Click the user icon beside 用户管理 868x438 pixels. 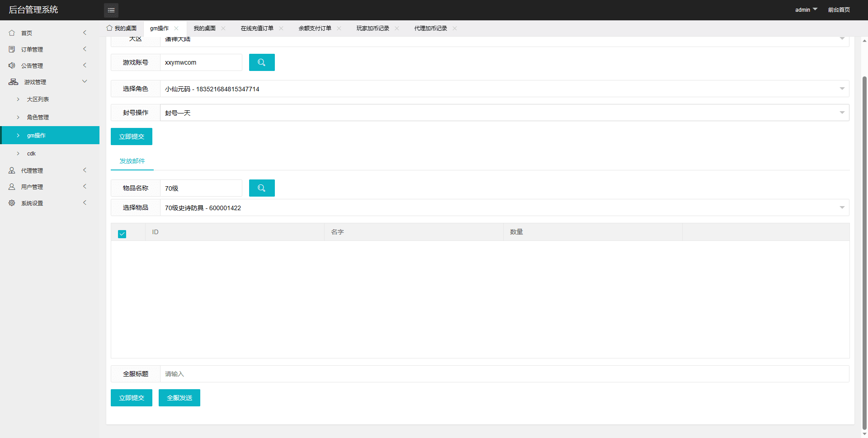coord(12,187)
